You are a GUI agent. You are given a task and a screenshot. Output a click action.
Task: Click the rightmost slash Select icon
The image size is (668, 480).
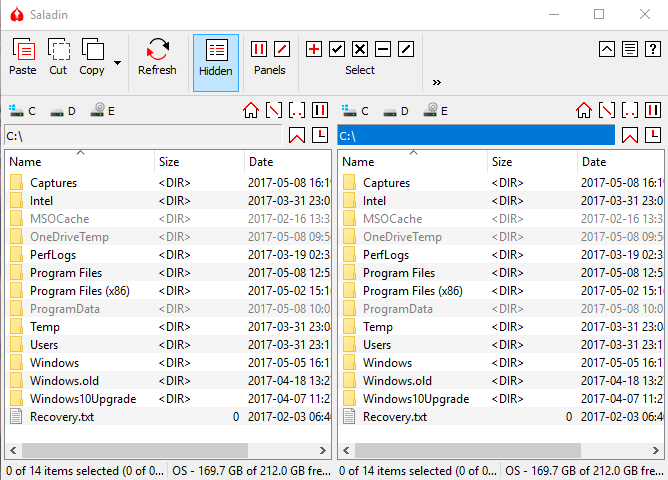pos(406,49)
